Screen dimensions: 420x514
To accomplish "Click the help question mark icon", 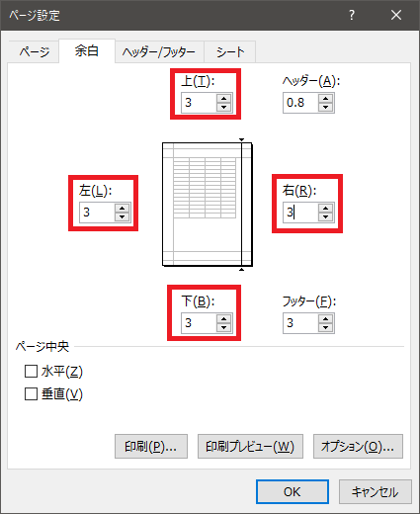I will (352, 15).
